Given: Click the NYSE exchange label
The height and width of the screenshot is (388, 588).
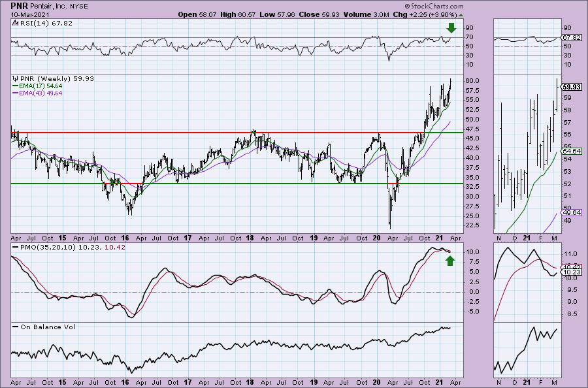Looking at the screenshot, I should (78, 7).
